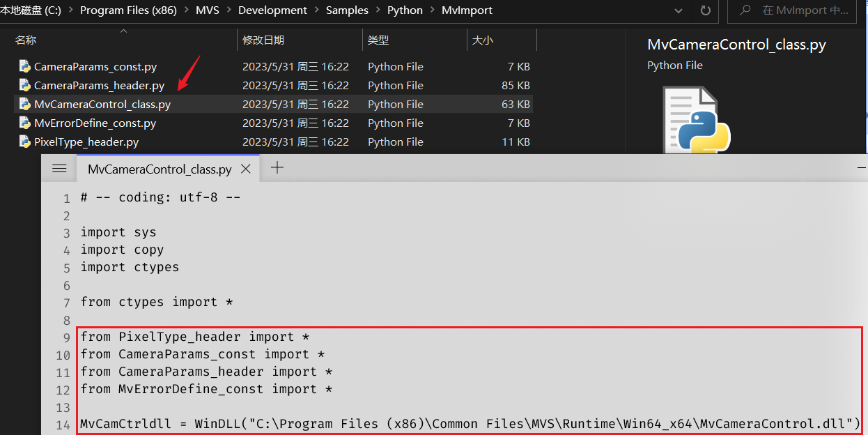Click line 'from PixelType_header import *'
The height and width of the screenshot is (435, 868).
click(195, 337)
